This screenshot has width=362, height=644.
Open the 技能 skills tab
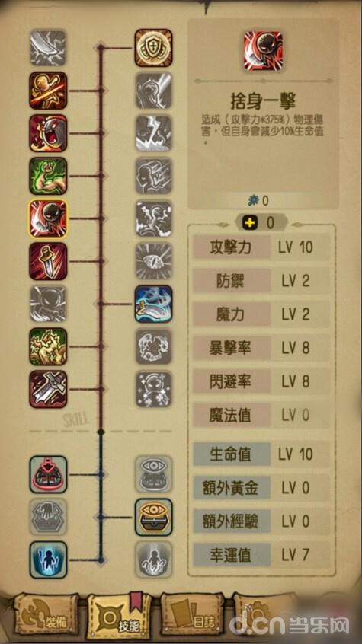pos(119,616)
